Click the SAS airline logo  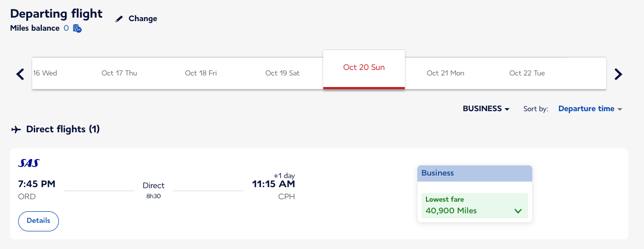click(x=29, y=163)
